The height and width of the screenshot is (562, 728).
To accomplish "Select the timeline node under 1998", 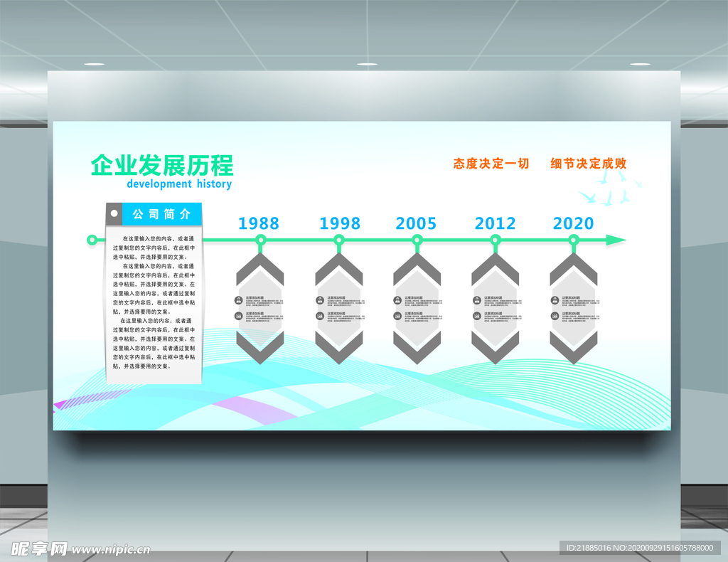I will coord(339,240).
